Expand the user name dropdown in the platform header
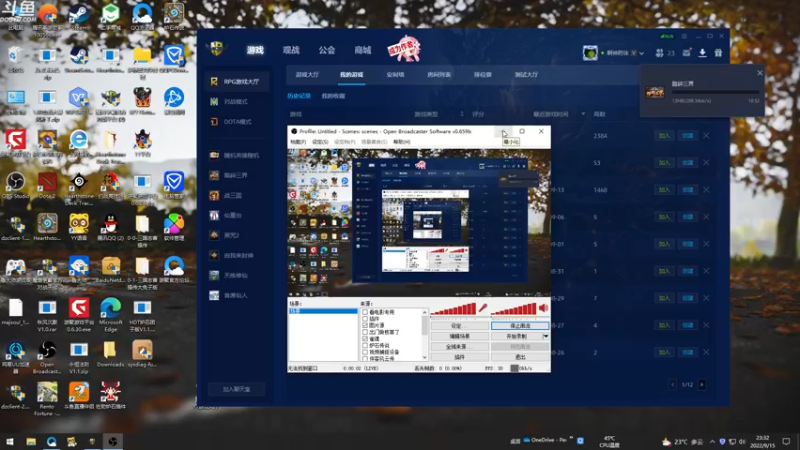Screen dimensions: 800x450 point(641,53)
